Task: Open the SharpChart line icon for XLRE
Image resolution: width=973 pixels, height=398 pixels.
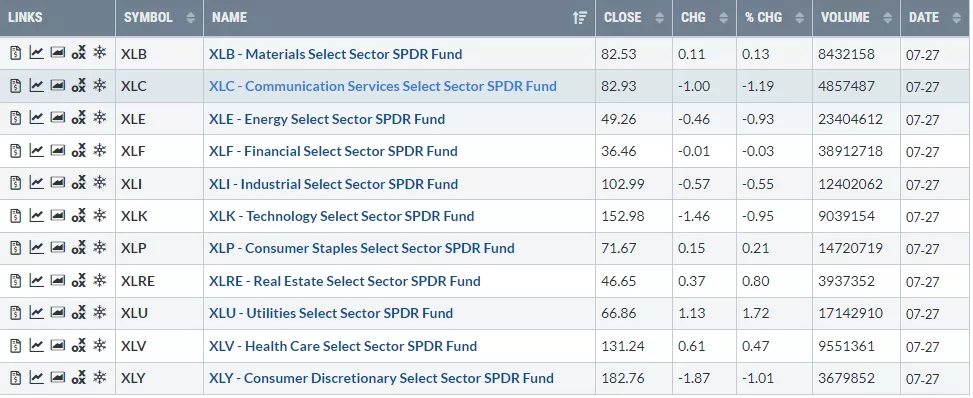Action: coord(37,280)
